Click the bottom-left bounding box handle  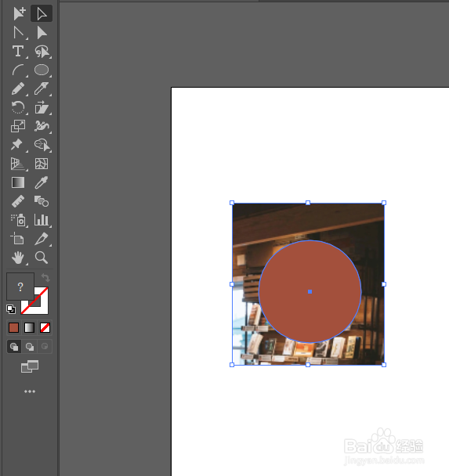[232, 365]
